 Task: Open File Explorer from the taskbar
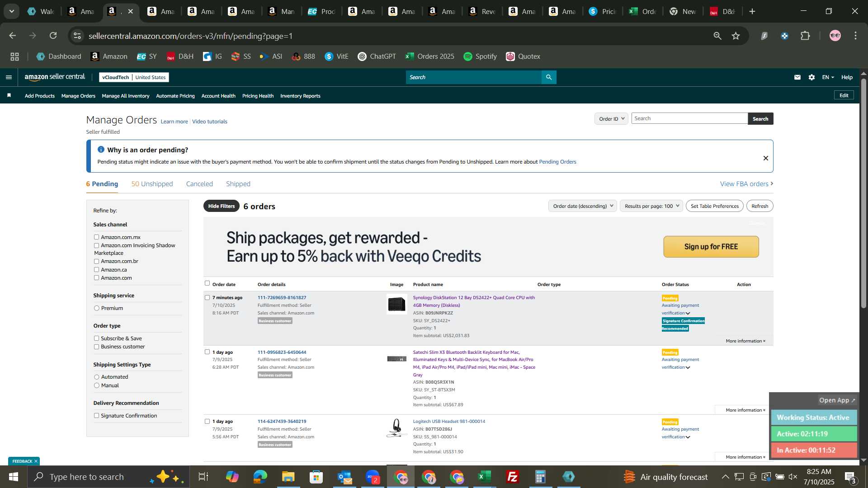pyautogui.click(x=288, y=477)
